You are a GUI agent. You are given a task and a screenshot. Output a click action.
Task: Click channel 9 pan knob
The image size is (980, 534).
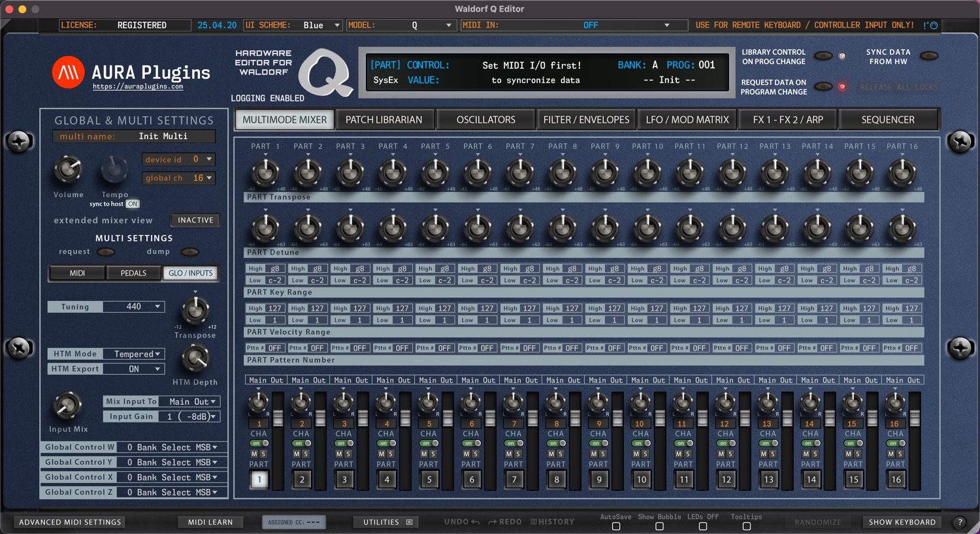coord(598,402)
